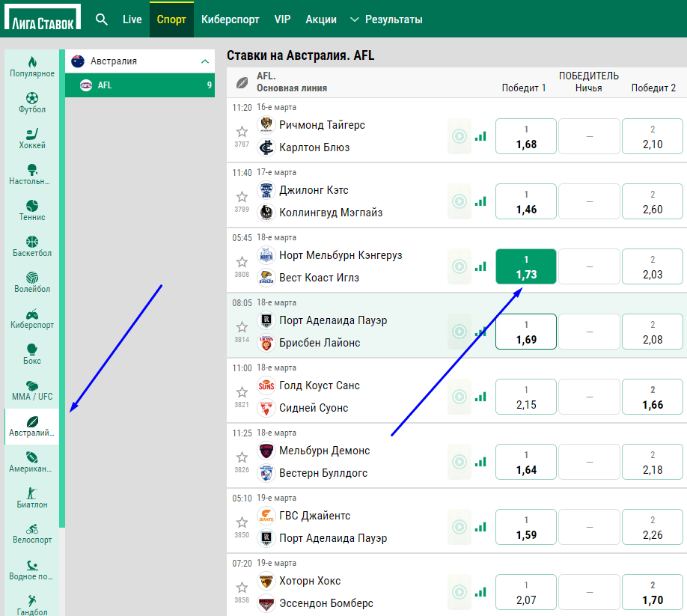The image size is (687, 616).
Task: Select Американский футбол in the sidebar
Action: (x=32, y=463)
